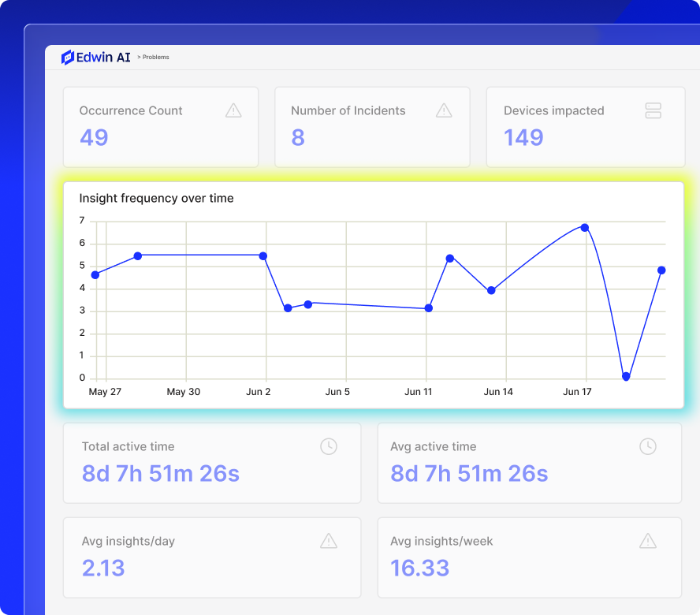Click the Insight frequency over time title
Viewport: 700px width, 615px height.
(156, 198)
